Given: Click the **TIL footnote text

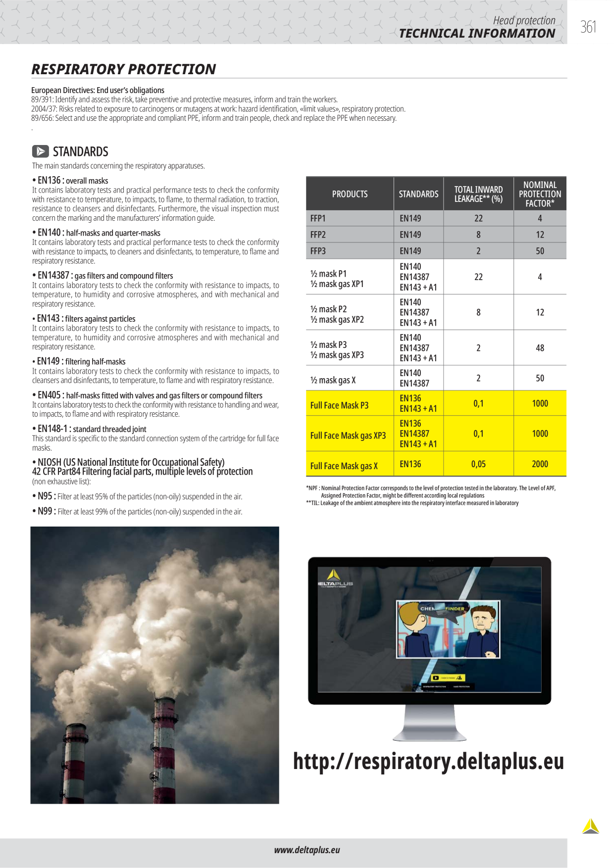Looking at the screenshot, I should pos(412,503).
